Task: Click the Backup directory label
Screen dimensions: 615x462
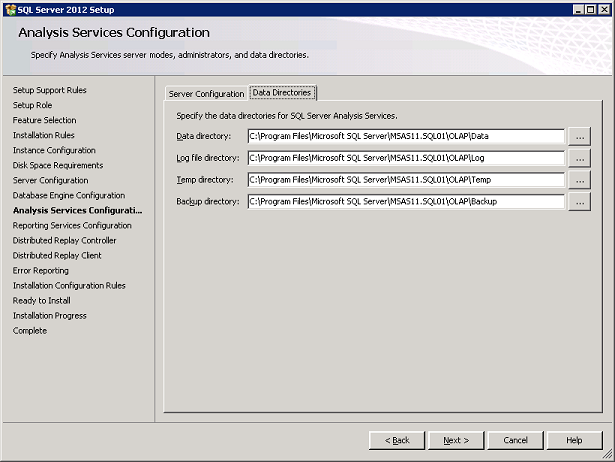Action: [208, 201]
